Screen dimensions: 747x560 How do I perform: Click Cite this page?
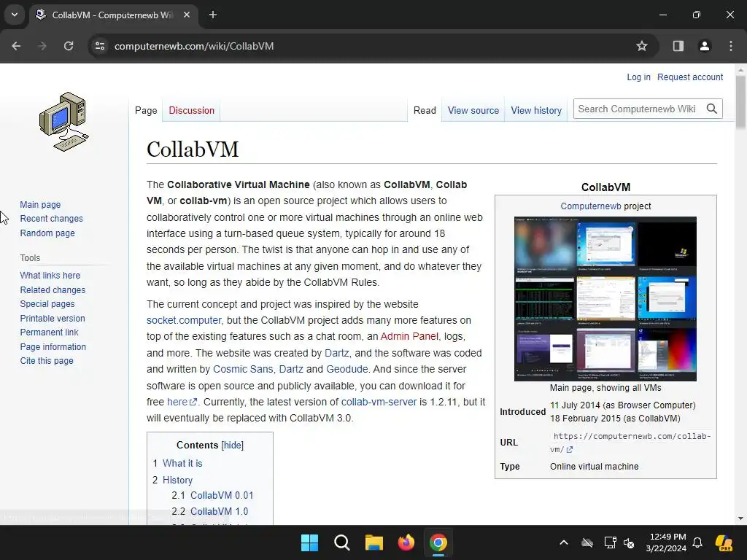[x=47, y=361]
